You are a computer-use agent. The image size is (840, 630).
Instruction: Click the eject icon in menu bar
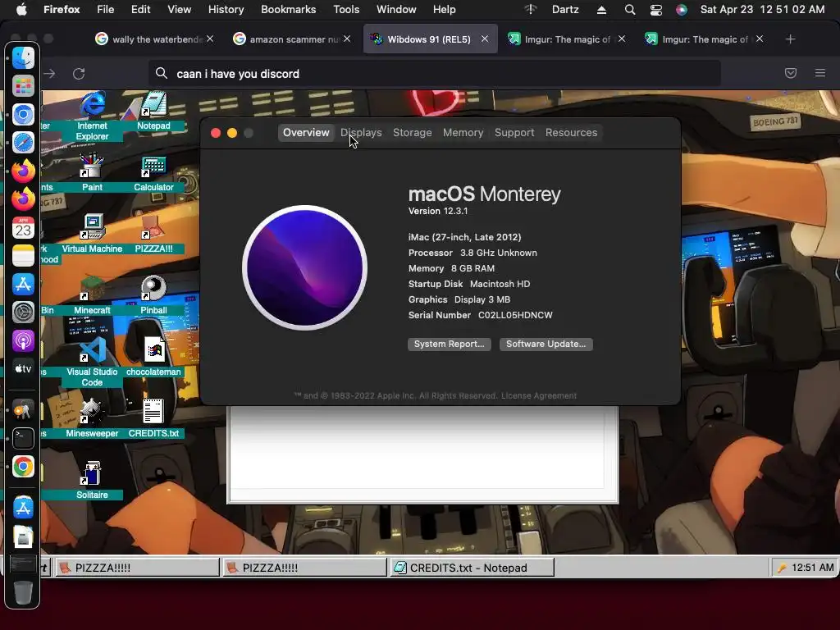click(601, 10)
